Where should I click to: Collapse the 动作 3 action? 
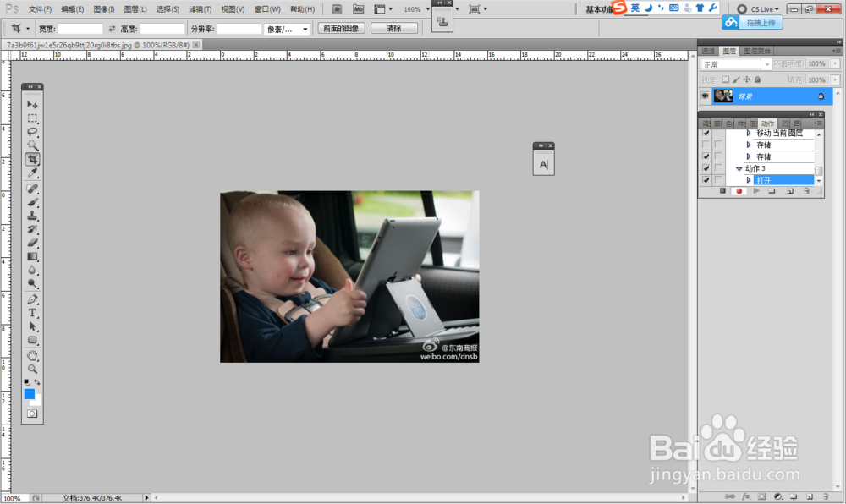[739, 169]
